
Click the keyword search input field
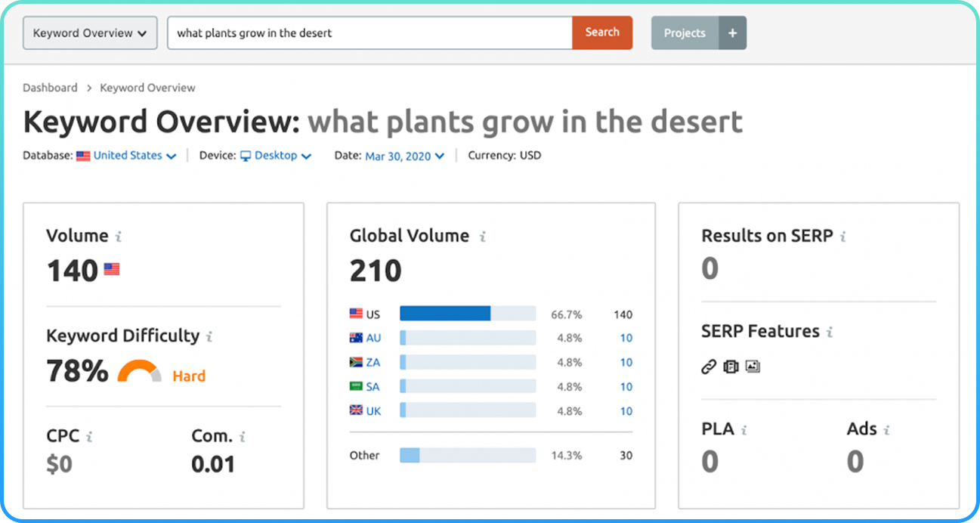(369, 33)
